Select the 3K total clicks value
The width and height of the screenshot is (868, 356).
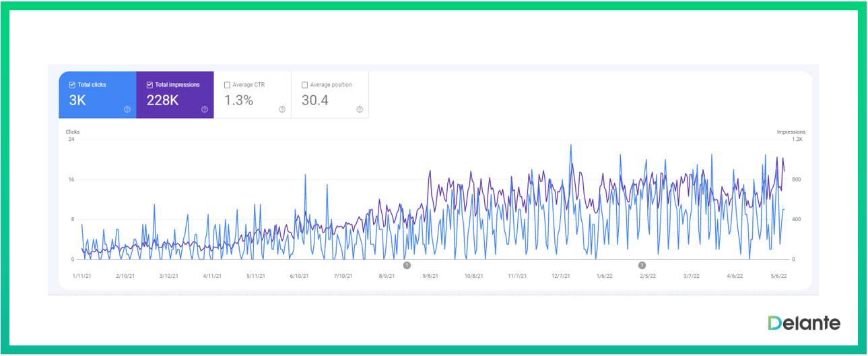[x=77, y=101]
